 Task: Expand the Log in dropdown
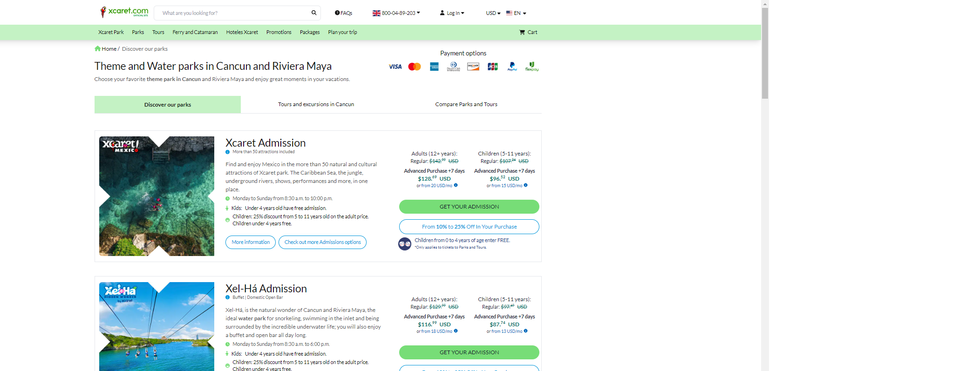point(452,13)
